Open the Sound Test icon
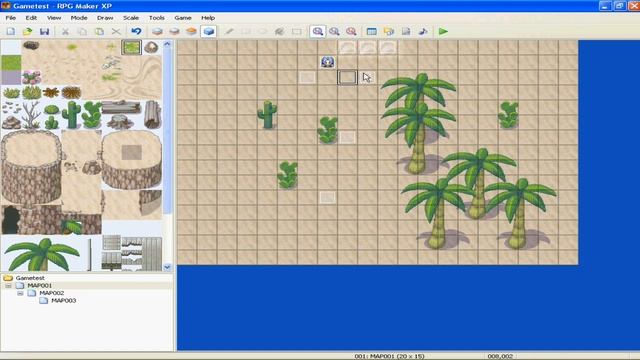Viewport: 640px width, 360px height. tap(423, 31)
